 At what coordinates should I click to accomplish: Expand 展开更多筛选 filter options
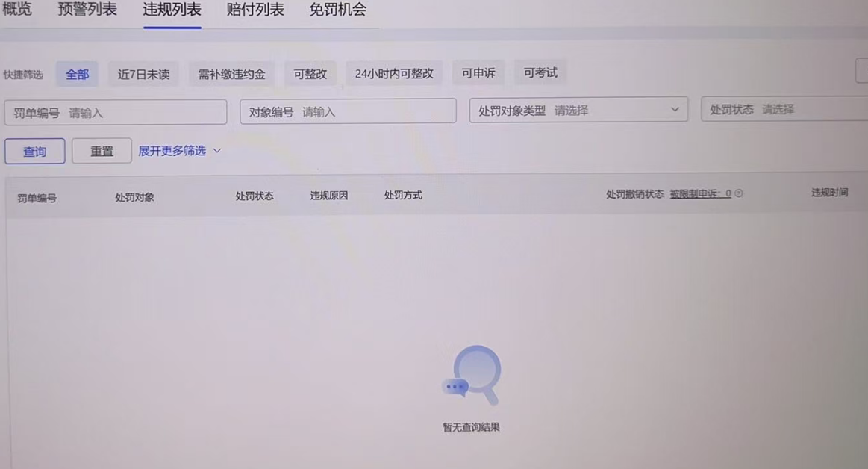[x=180, y=151]
